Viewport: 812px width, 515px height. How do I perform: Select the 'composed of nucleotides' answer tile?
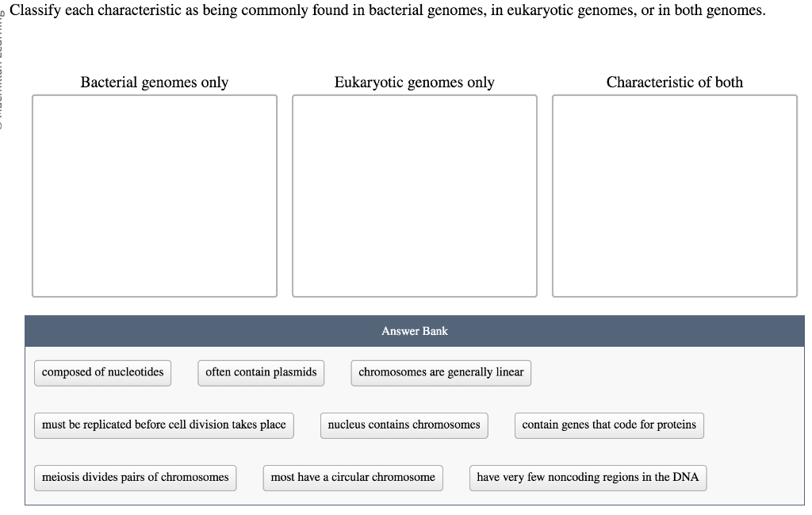coord(102,373)
